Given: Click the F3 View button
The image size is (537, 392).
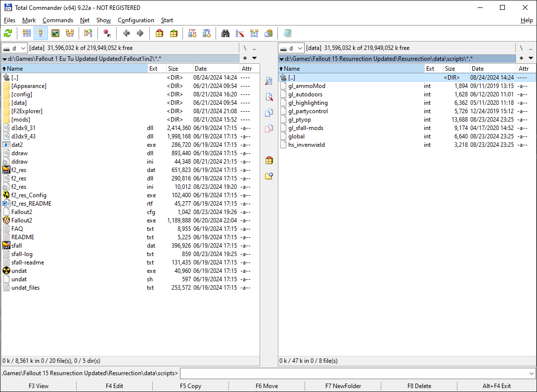Looking at the screenshot, I should [x=39, y=386].
